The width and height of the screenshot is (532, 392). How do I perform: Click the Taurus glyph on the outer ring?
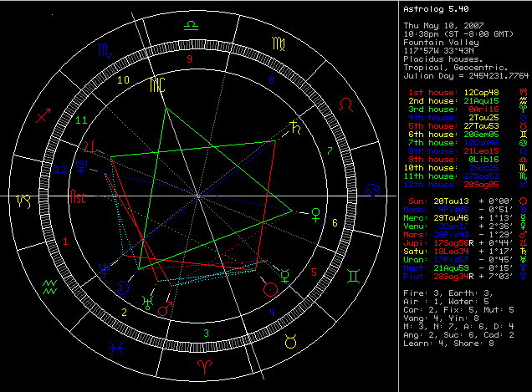(291, 339)
